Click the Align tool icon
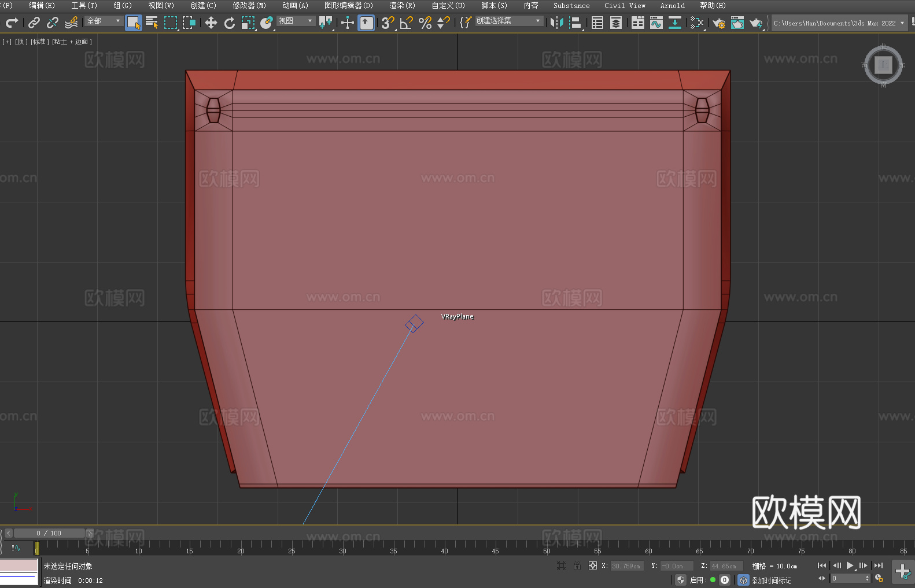Image resolution: width=915 pixels, height=588 pixels. (x=575, y=23)
